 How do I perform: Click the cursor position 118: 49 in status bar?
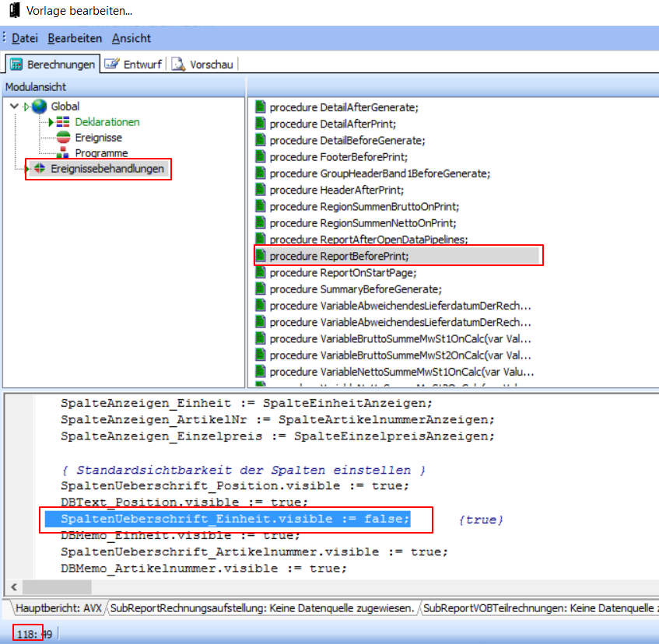[x=34, y=635]
